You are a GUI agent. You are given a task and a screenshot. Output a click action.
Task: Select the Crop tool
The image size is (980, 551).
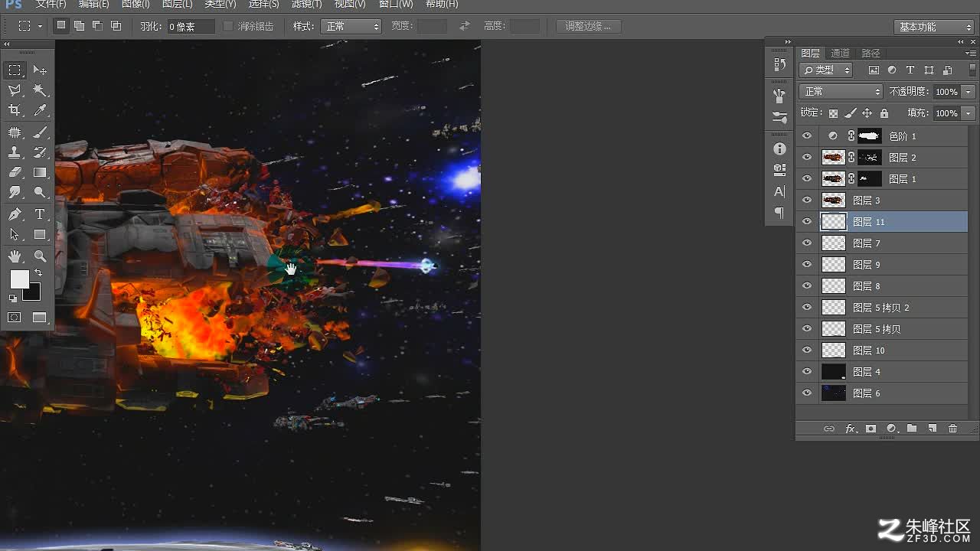click(x=15, y=111)
